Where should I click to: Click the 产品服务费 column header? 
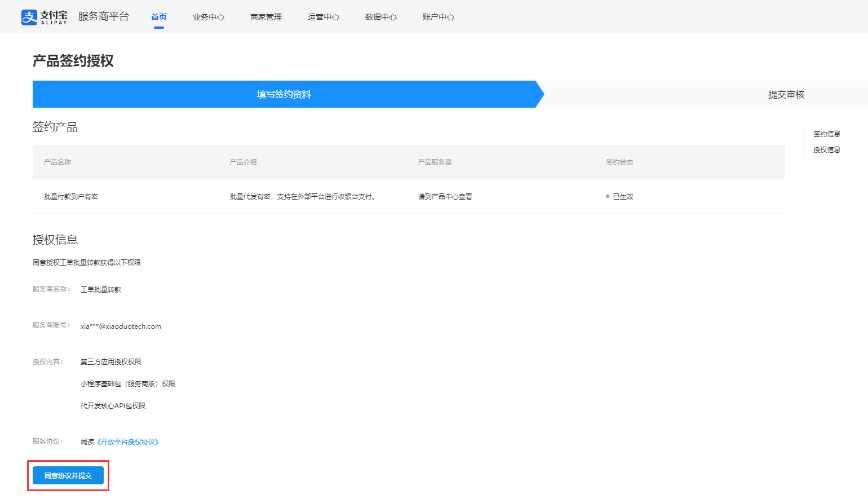tap(435, 162)
